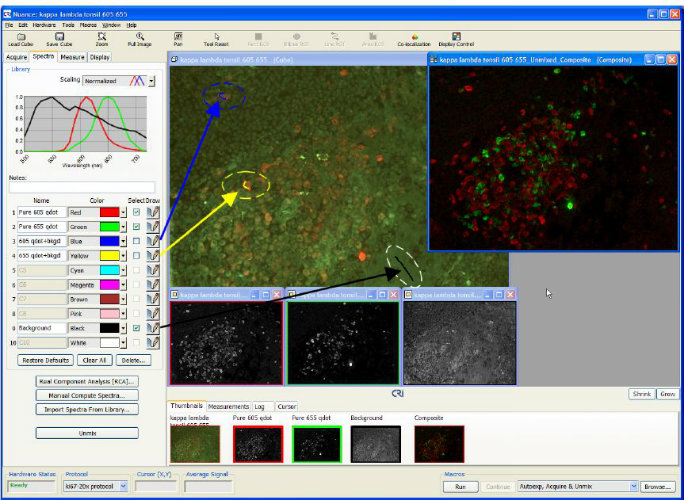Open the Scaling Normalized dropdown
This screenshot has width=684, height=500.
(151, 81)
